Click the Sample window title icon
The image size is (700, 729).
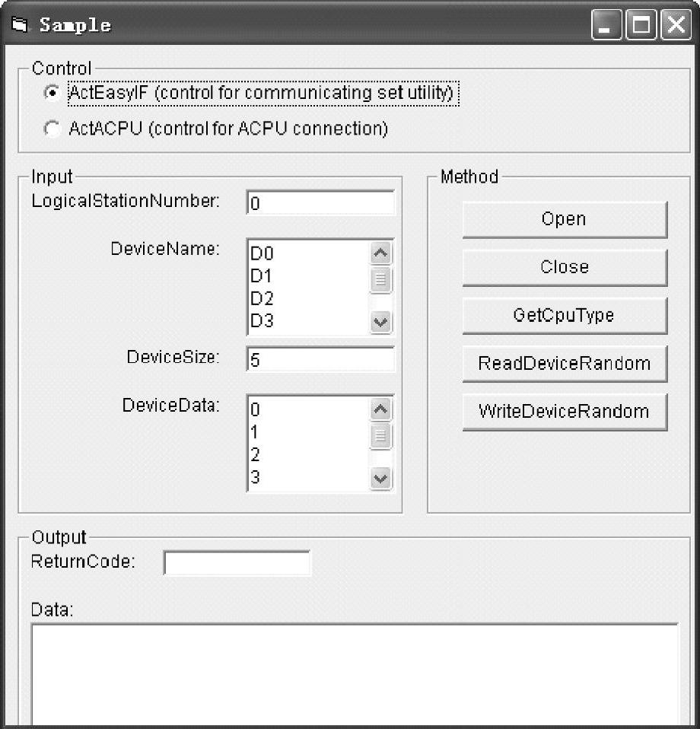(x=20, y=24)
